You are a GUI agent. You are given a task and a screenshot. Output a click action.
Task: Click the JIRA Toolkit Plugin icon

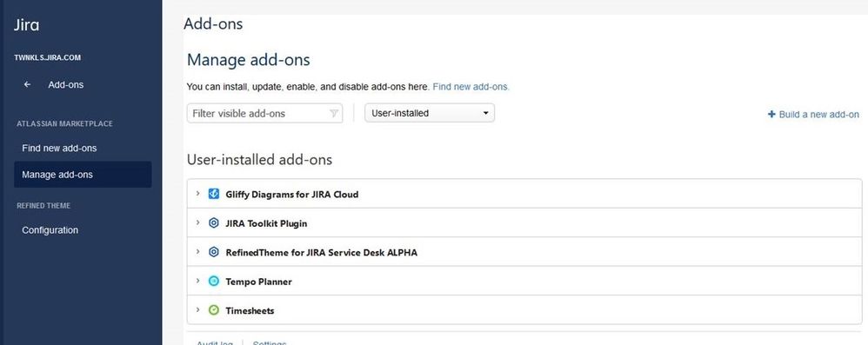pyautogui.click(x=214, y=223)
